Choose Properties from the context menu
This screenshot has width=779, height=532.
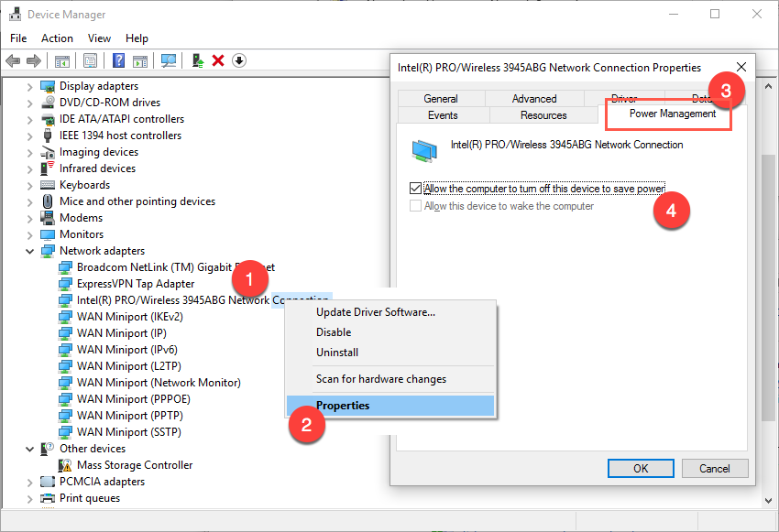point(343,406)
